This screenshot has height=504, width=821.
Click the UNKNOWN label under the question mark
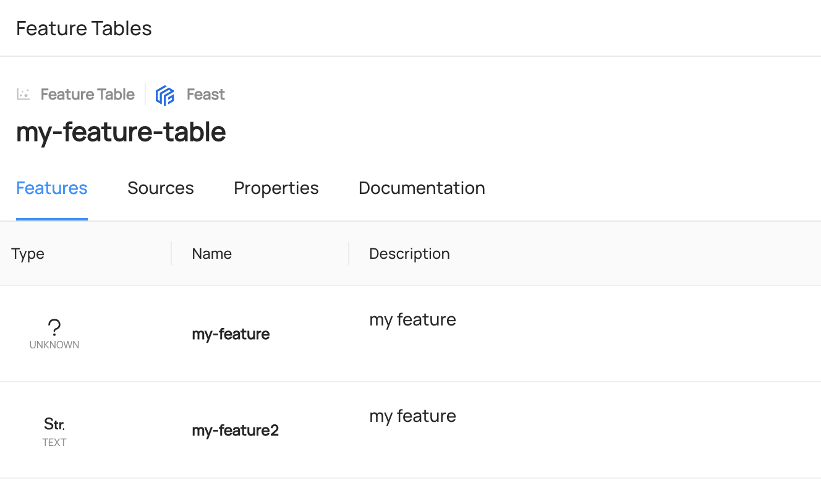click(x=54, y=345)
